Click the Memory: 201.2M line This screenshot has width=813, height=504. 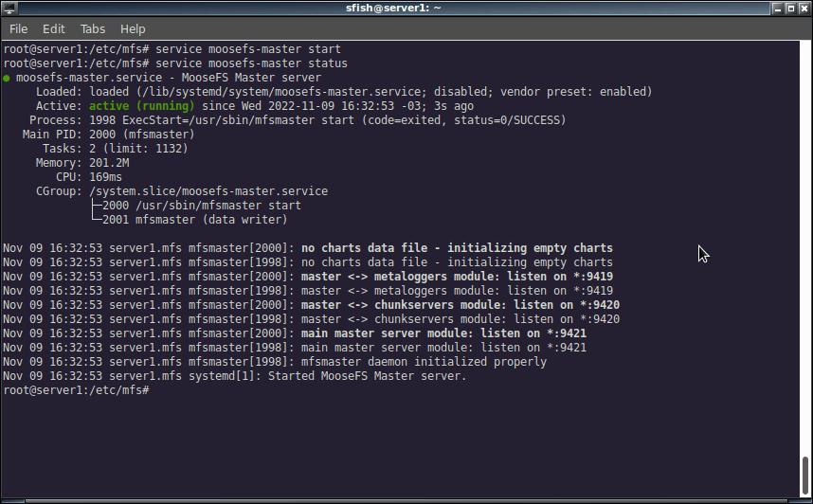(x=82, y=163)
